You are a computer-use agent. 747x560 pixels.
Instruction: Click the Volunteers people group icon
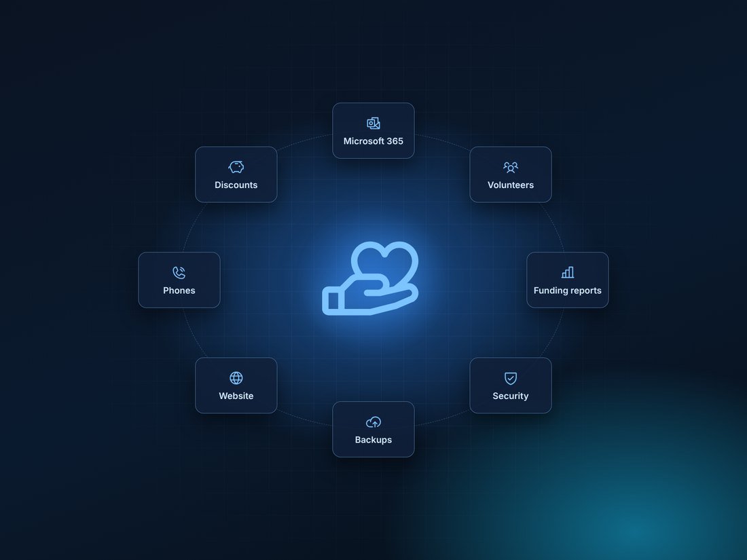[511, 167]
